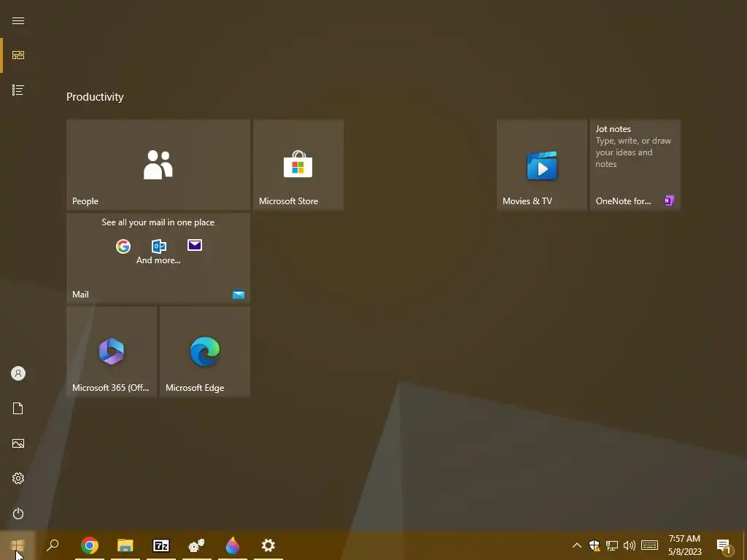
Task: Expand the Start menu hamburger button
Action: (18, 20)
